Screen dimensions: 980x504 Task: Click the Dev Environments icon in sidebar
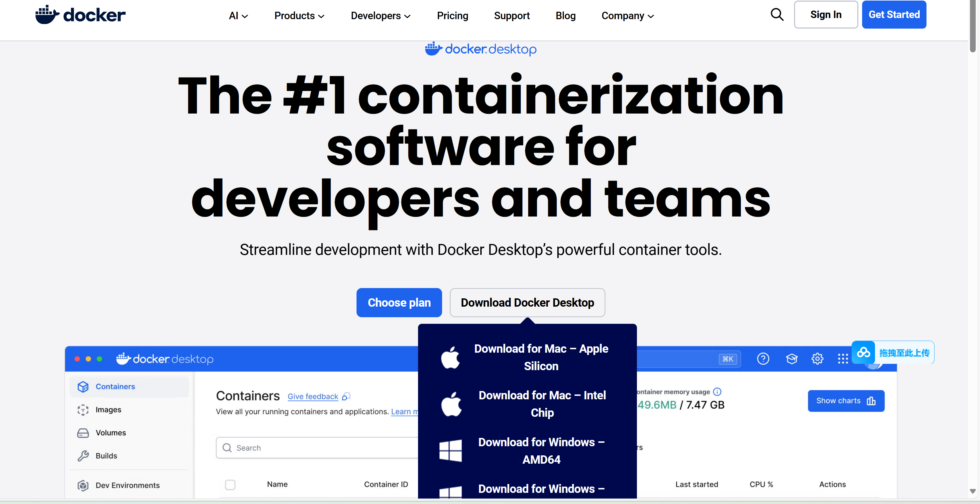click(x=83, y=485)
